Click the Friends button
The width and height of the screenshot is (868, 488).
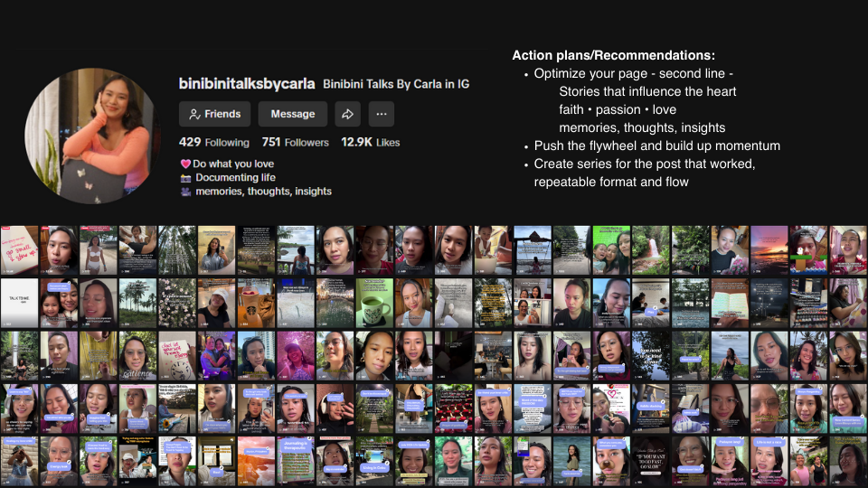tap(215, 114)
